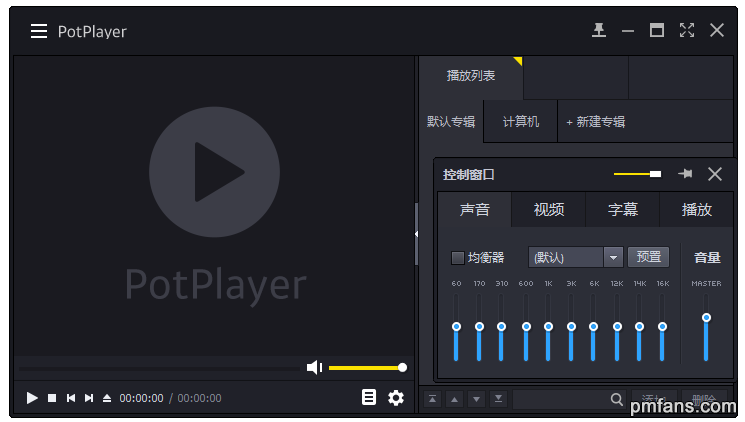Create a new album with + 新建专辑

coord(595,122)
